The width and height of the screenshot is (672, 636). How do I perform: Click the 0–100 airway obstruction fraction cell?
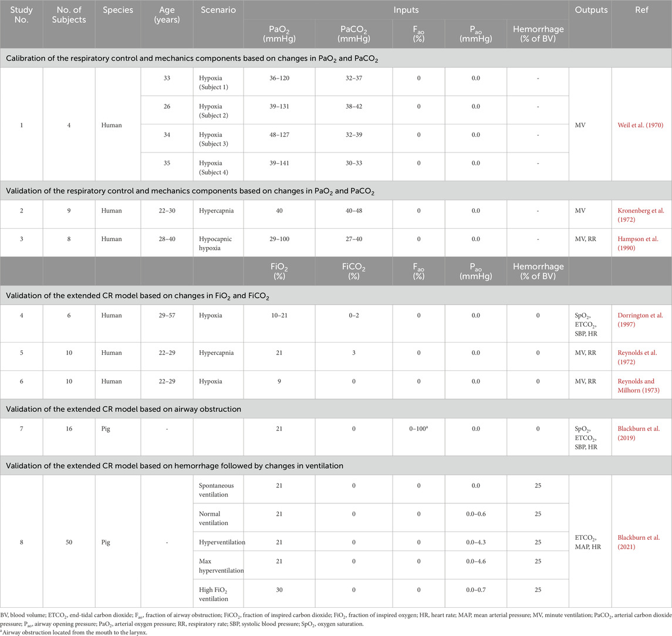pyautogui.click(x=419, y=432)
